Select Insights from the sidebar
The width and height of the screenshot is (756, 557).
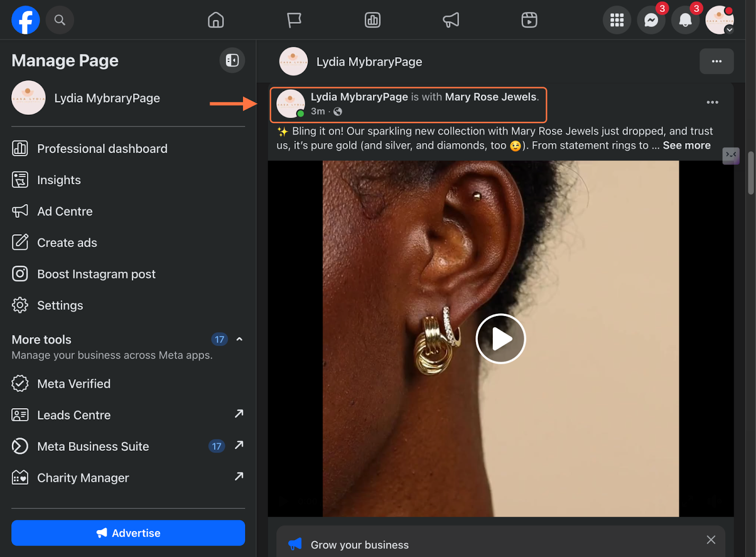[x=59, y=180]
